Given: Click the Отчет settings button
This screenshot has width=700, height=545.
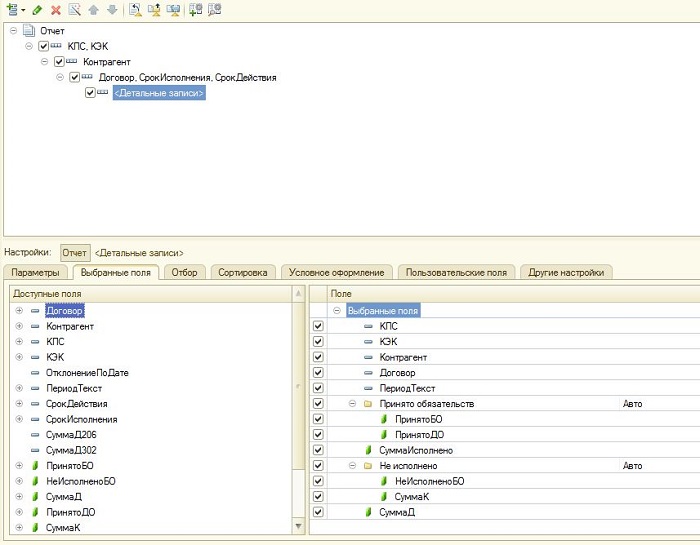Looking at the screenshot, I should point(75,253).
